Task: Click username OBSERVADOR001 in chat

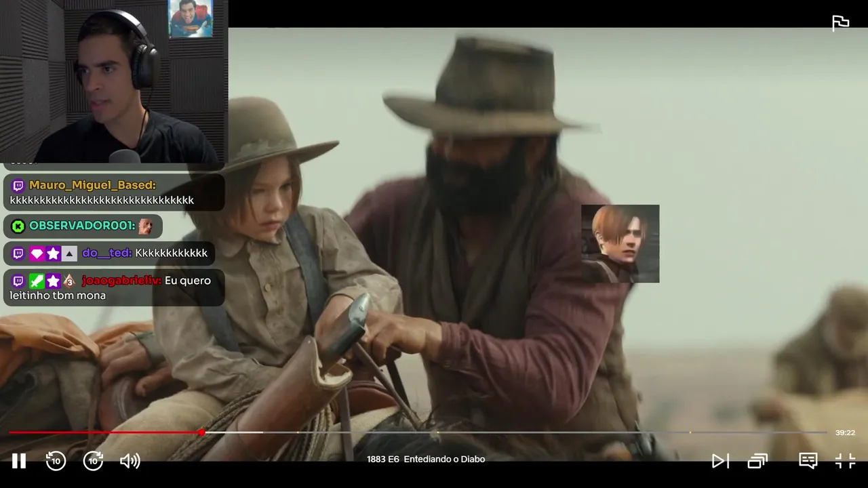Action: point(82,226)
